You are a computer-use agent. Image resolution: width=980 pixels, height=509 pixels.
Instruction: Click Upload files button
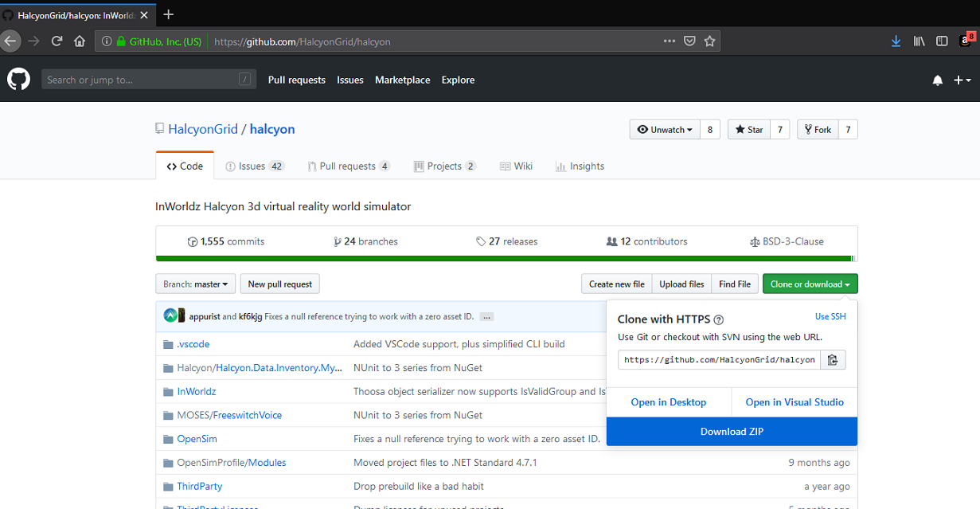682,284
